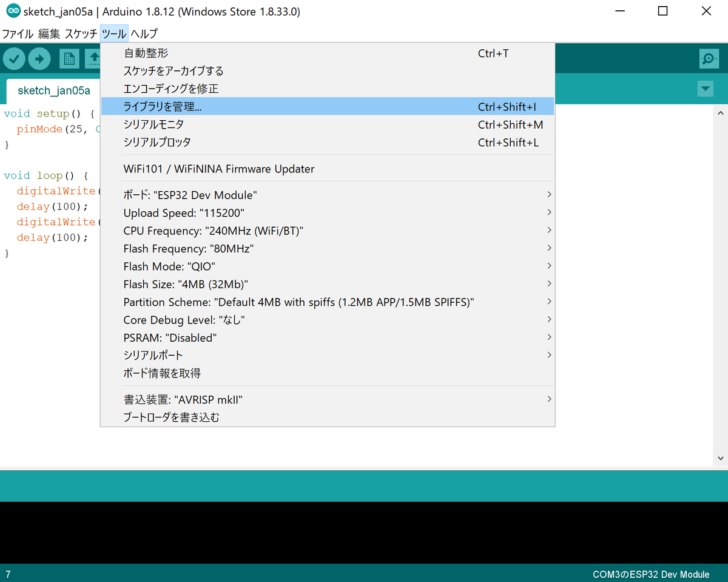Click the black console output area
This screenshot has width=728, height=582.
click(364, 532)
